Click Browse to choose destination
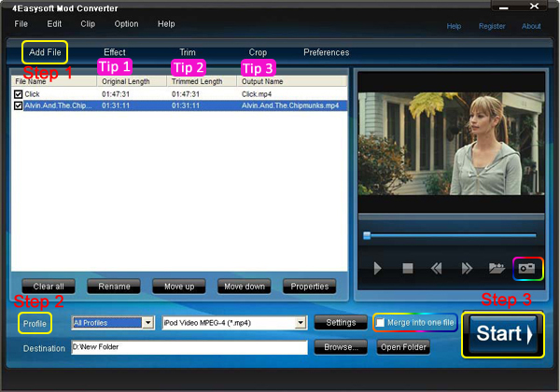Viewport: 560px width, 392px height. click(341, 347)
